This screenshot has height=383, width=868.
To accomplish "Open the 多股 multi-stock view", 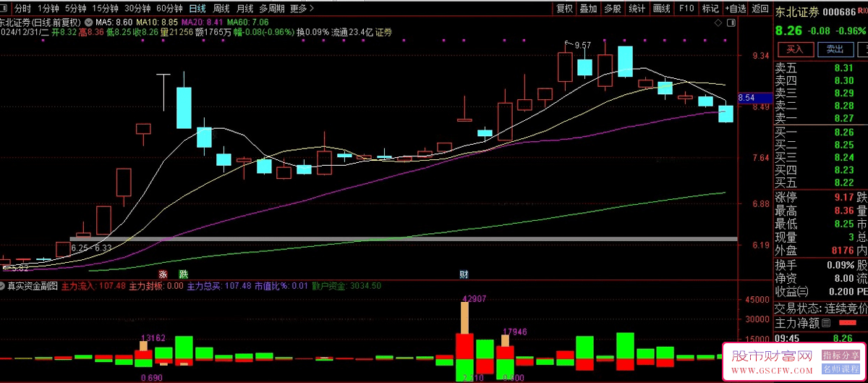I will pos(613,9).
